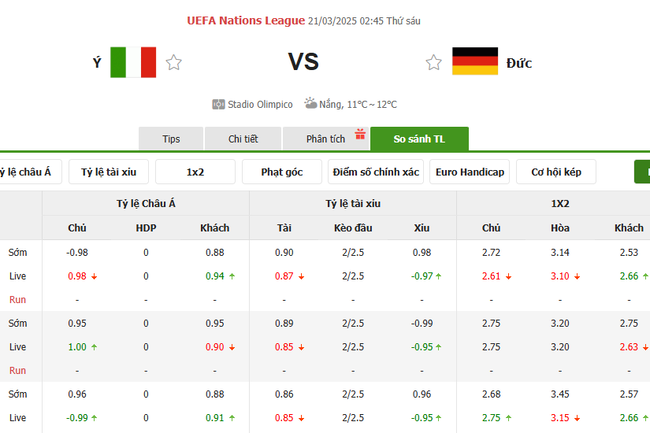Viewport: 650px width, 433px height.
Task: Open the Chi tiết tab
Action: tap(244, 140)
